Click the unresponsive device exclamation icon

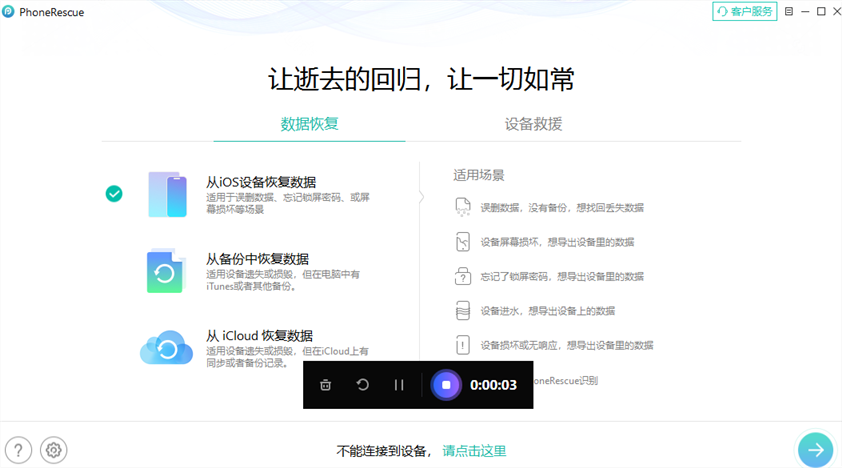462,345
